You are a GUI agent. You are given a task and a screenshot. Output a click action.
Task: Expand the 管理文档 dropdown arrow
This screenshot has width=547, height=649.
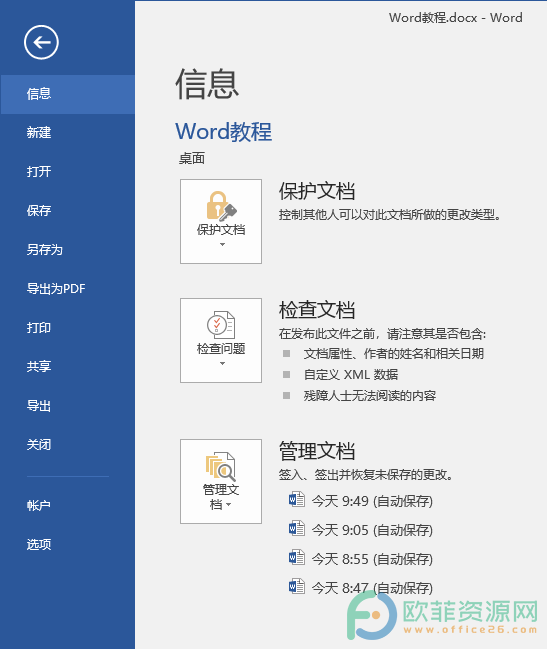(x=228, y=505)
